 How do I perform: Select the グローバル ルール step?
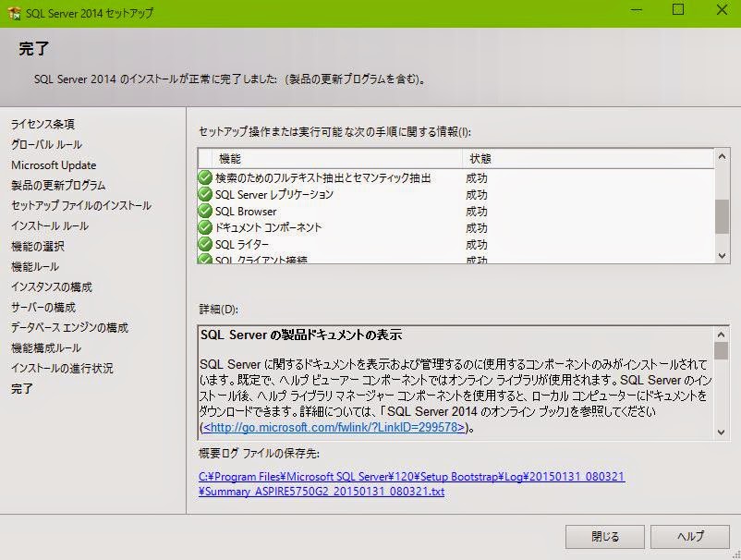(x=47, y=144)
